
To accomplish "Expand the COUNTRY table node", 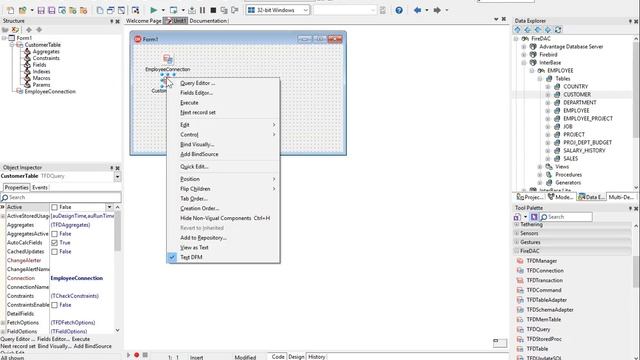I will coord(548,87).
